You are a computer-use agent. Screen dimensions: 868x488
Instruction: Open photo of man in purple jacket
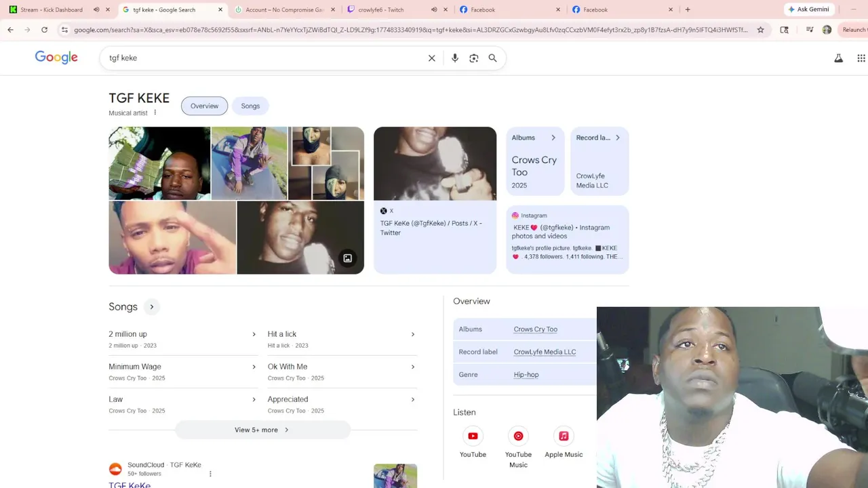click(249, 163)
